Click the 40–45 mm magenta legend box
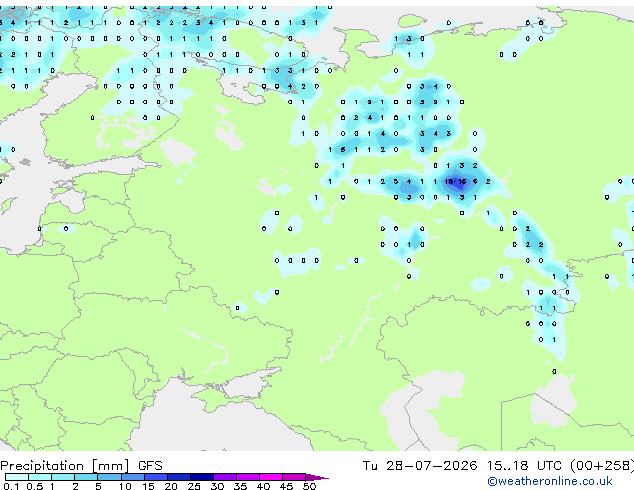The image size is (634, 490). pyautogui.click(x=271, y=477)
